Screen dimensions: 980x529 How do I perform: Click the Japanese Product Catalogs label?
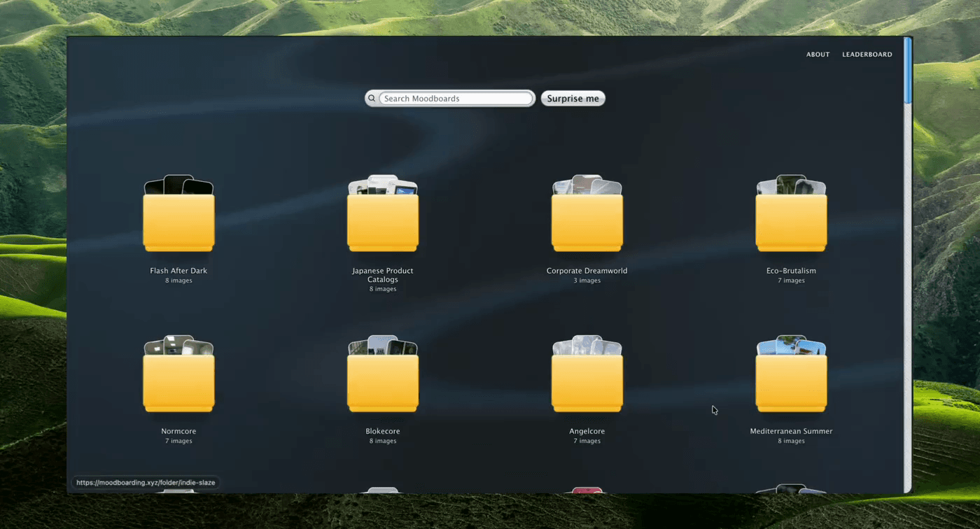383,275
